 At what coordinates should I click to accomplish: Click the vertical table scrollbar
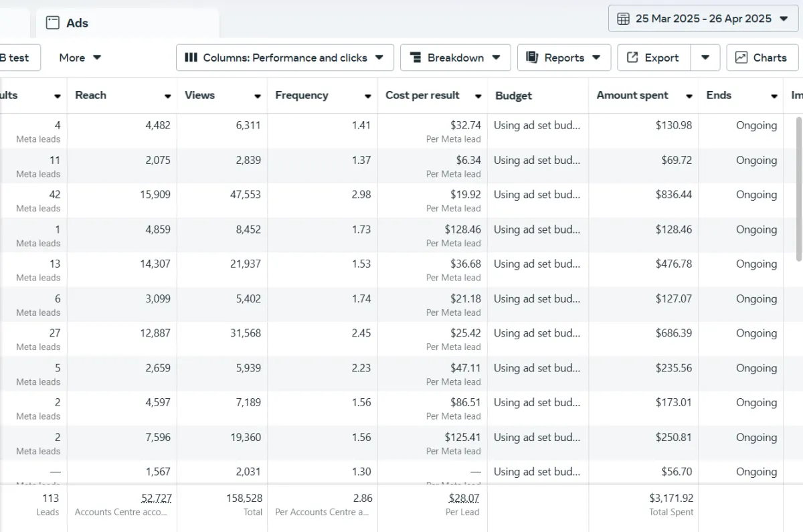coord(798,189)
